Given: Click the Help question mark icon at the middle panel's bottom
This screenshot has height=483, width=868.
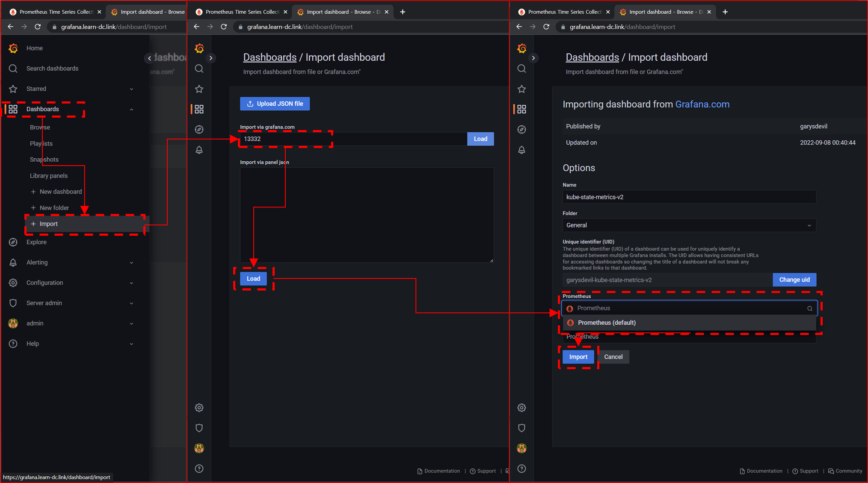Looking at the screenshot, I should [199, 469].
